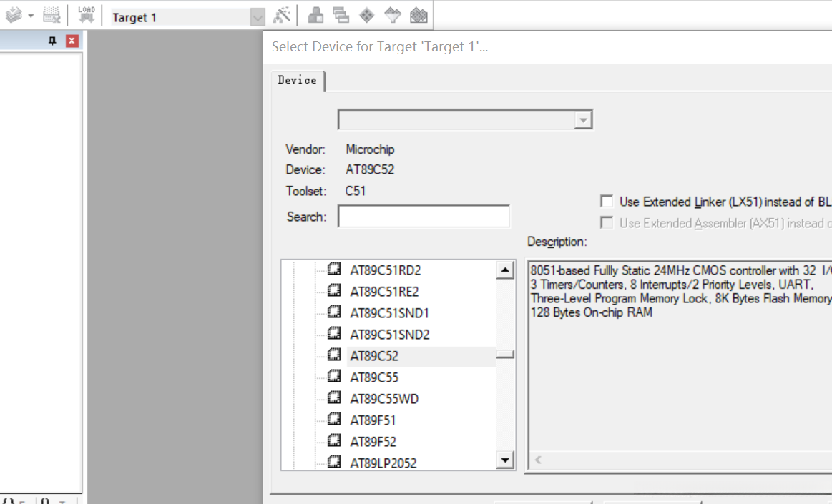Close the left panel using red X
The image size is (832, 504).
coord(72,41)
